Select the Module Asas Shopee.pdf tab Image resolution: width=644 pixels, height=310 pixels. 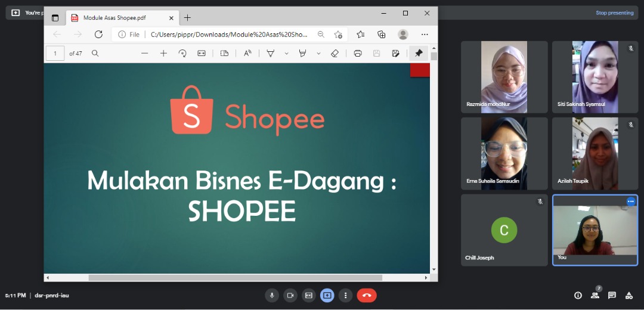[122, 18]
